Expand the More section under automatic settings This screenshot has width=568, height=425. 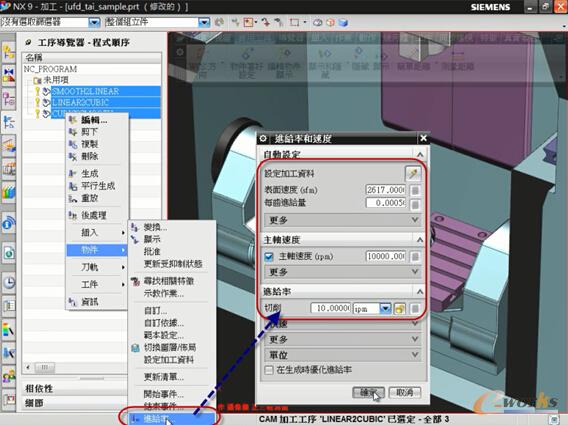[x=343, y=220]
